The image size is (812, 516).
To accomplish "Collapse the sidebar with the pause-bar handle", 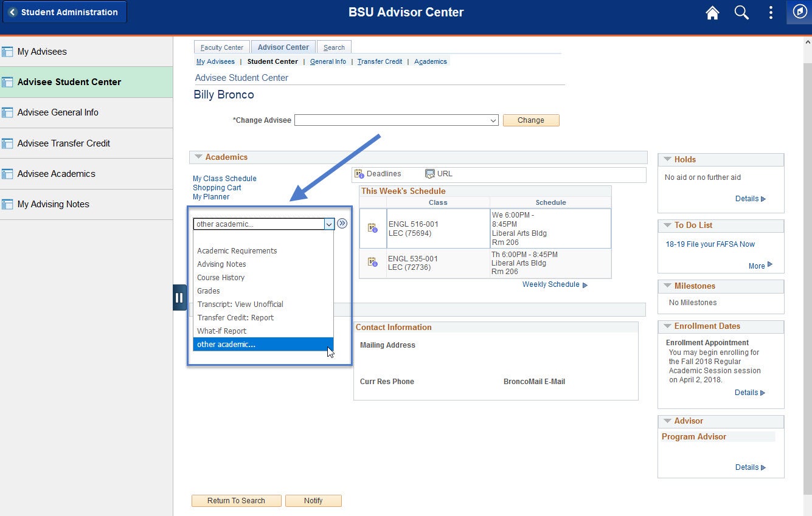I will 179,298.
